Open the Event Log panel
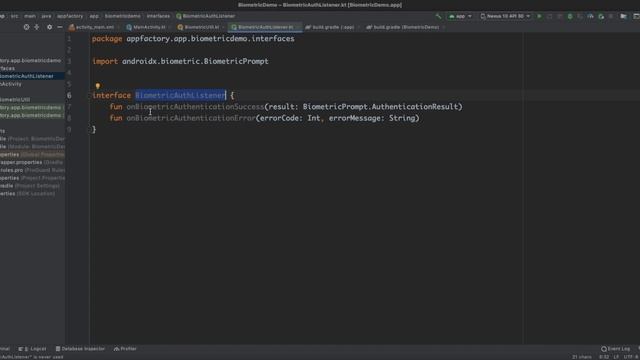This screenshot has width=640, height=360. click(616, 349)
